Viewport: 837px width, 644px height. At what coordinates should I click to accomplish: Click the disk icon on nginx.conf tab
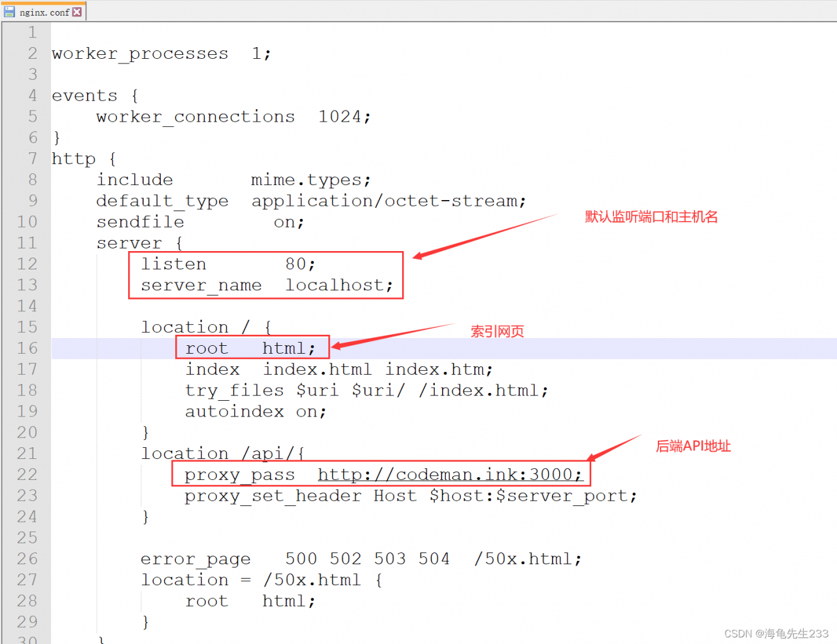tap(10, 12)
